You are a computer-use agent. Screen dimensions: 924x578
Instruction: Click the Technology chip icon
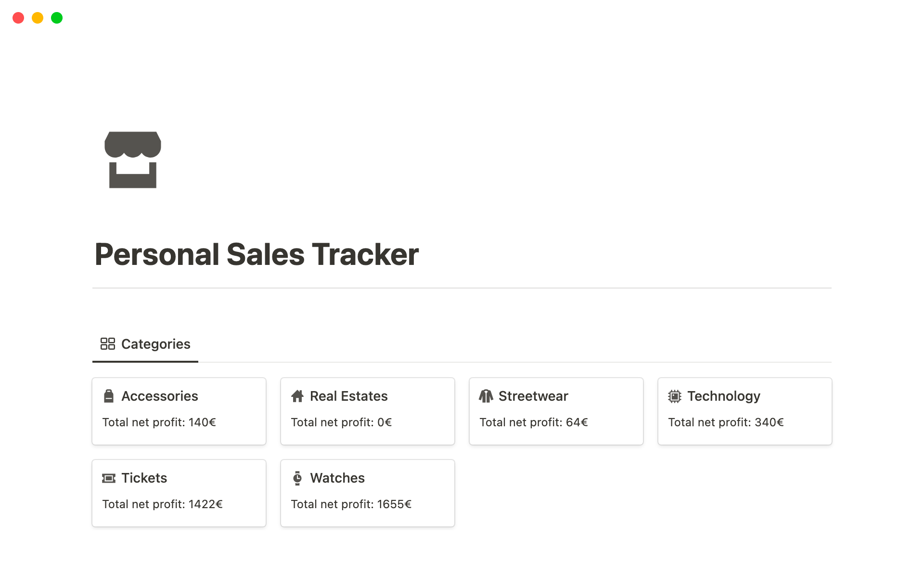point(675,396)
